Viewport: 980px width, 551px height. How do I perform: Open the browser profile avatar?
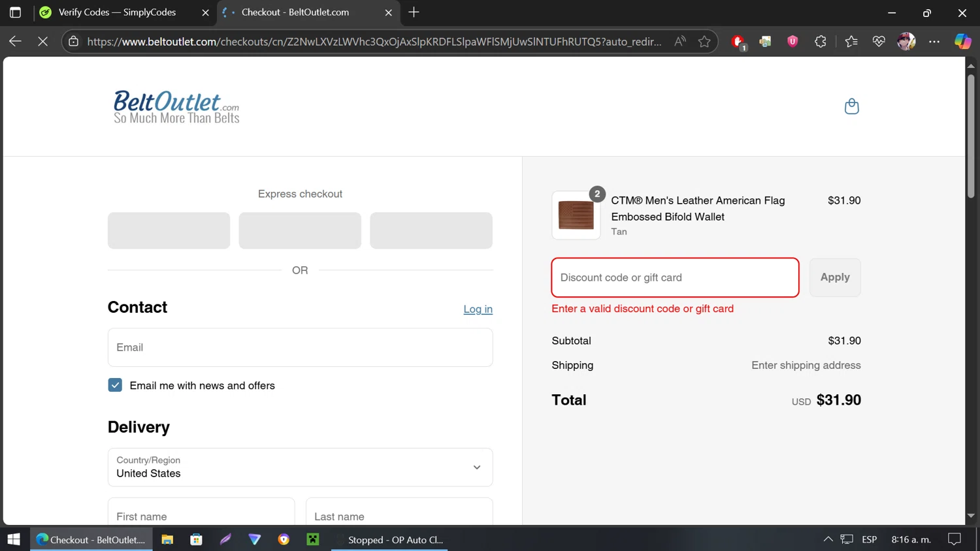point(906,41)
